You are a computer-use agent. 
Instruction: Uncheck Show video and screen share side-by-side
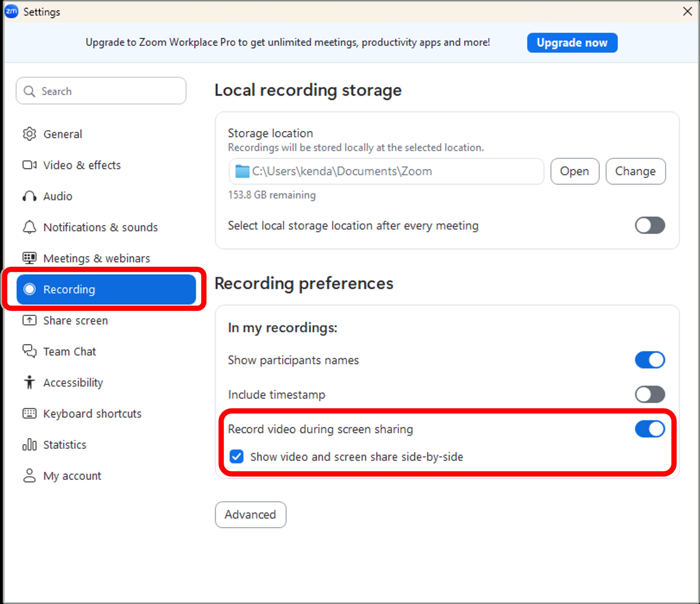(236, 457)
